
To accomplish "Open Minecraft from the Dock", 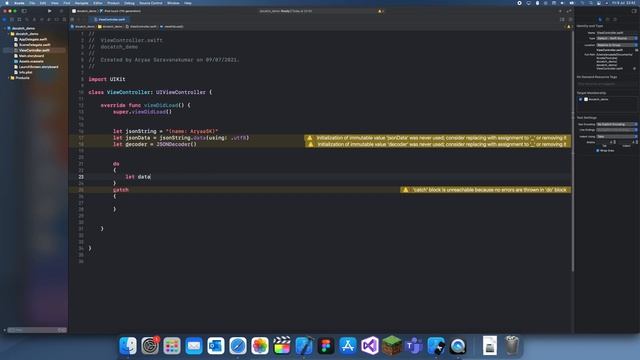I will pyautogui.click(x=392, y=346).
